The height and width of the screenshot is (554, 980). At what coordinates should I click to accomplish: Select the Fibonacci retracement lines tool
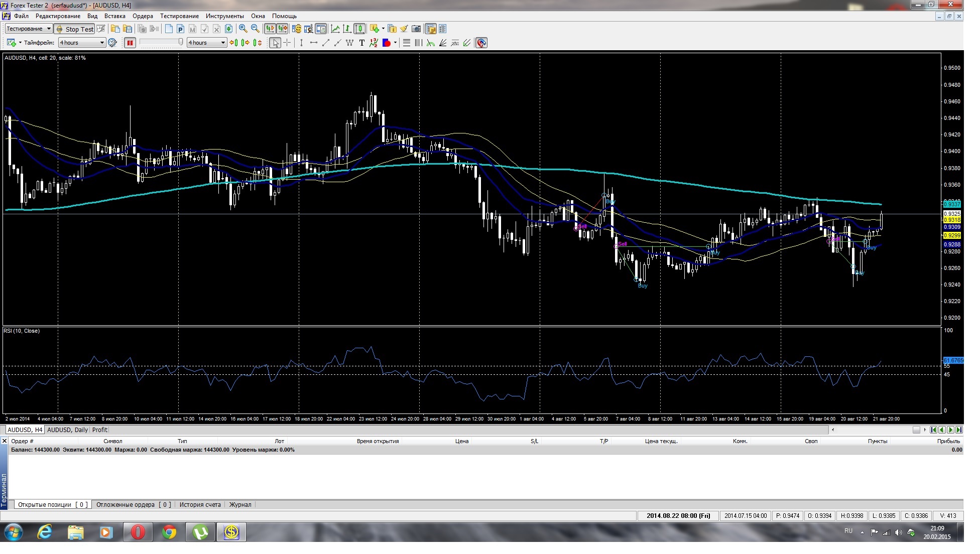(407, 43)
